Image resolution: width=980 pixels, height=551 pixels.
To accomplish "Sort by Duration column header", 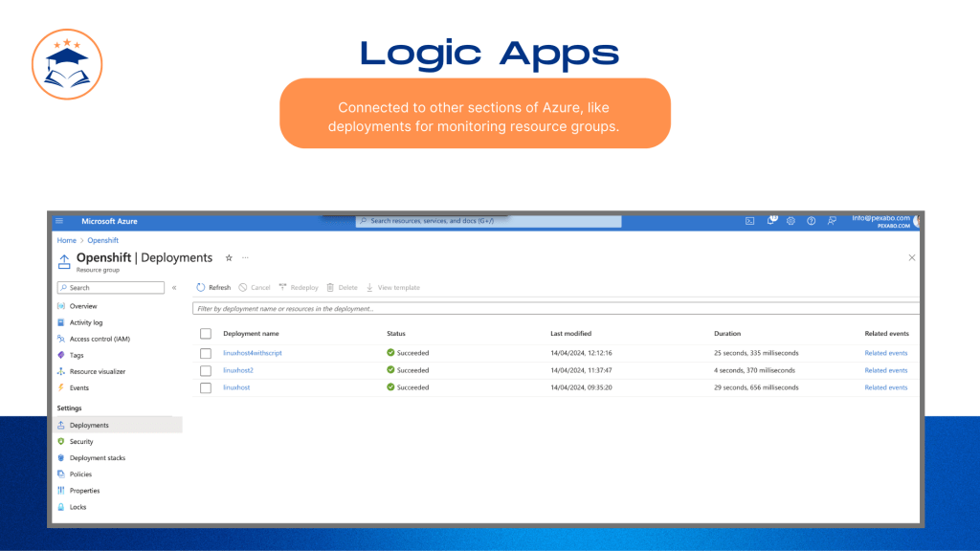I will 727,334.
